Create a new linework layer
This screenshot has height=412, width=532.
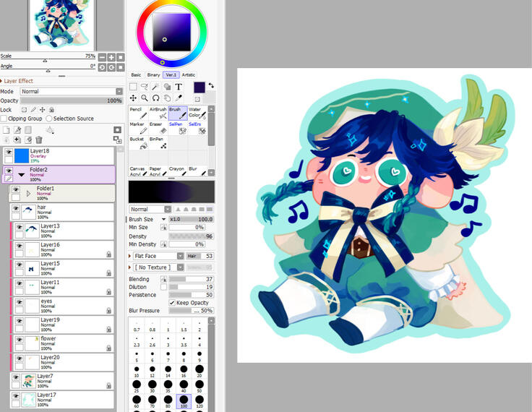(x=17, y=129)
